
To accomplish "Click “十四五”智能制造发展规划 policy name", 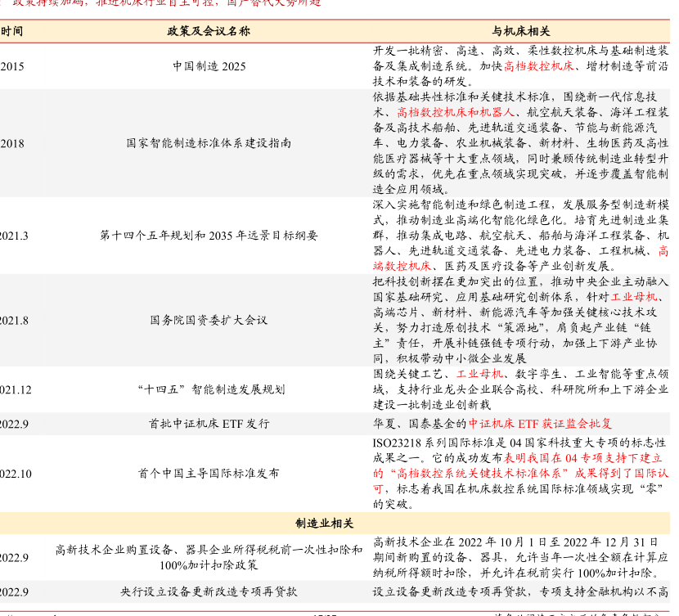I will (x=211, y=389).
